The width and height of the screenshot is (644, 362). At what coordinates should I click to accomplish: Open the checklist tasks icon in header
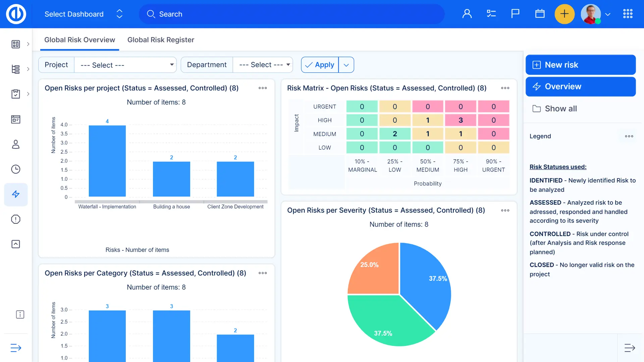click(491, 14)
